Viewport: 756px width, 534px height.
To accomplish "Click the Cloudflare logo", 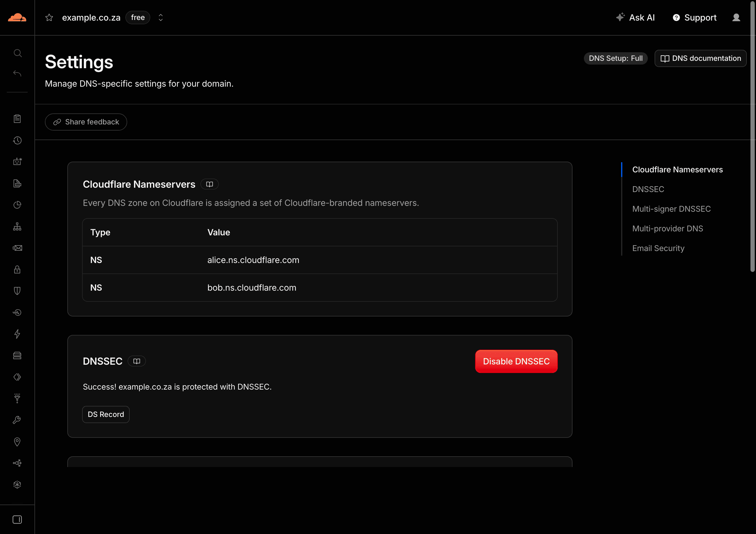I will 17,18.
